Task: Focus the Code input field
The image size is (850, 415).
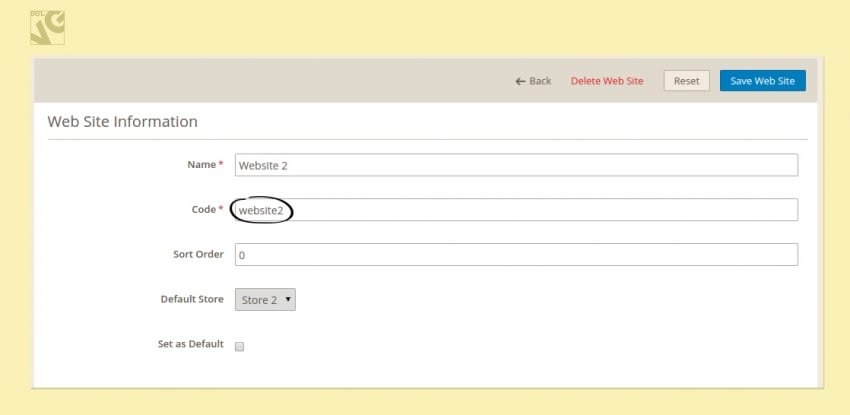Action: click(x=516, y=210)
